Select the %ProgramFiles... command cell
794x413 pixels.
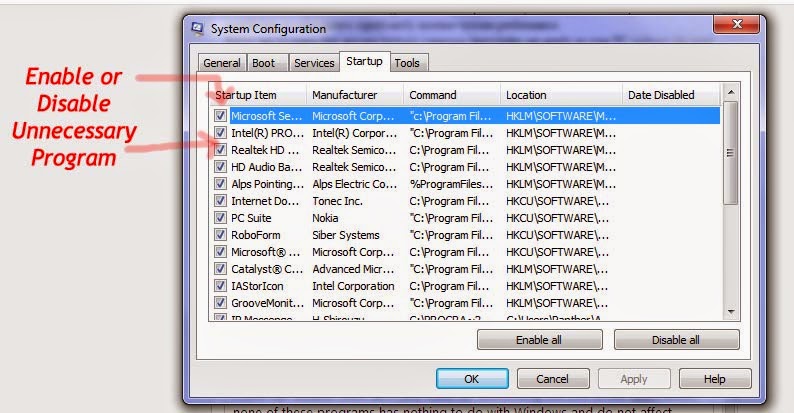click(451, 184)
